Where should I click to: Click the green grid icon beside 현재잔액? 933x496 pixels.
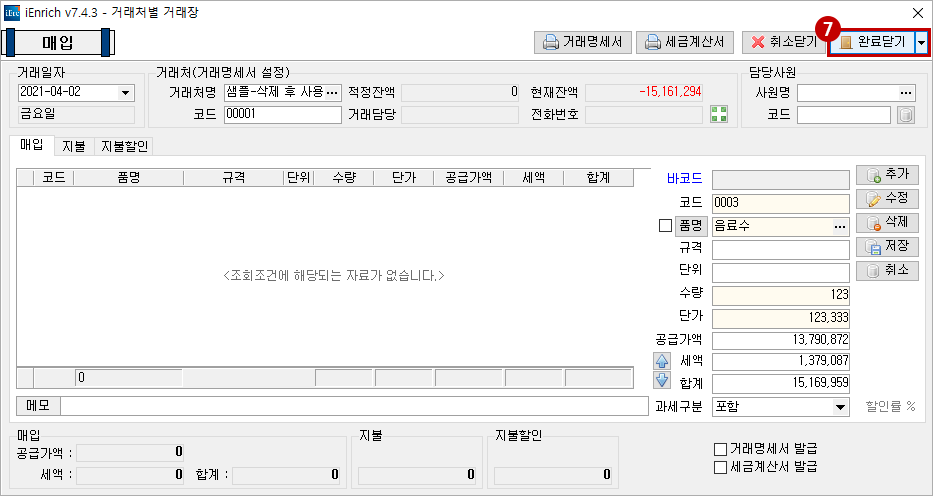[719, 115]
